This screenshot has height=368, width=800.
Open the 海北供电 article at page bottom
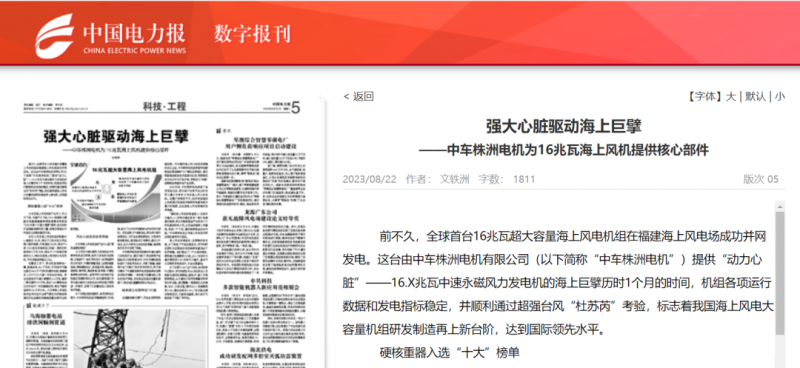(261, 352)
